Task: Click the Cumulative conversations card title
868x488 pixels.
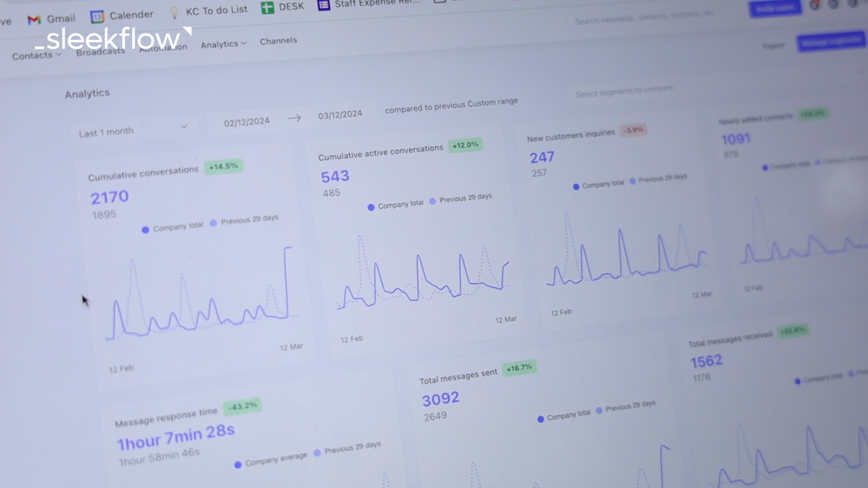Action: click(x=143, y=173)
